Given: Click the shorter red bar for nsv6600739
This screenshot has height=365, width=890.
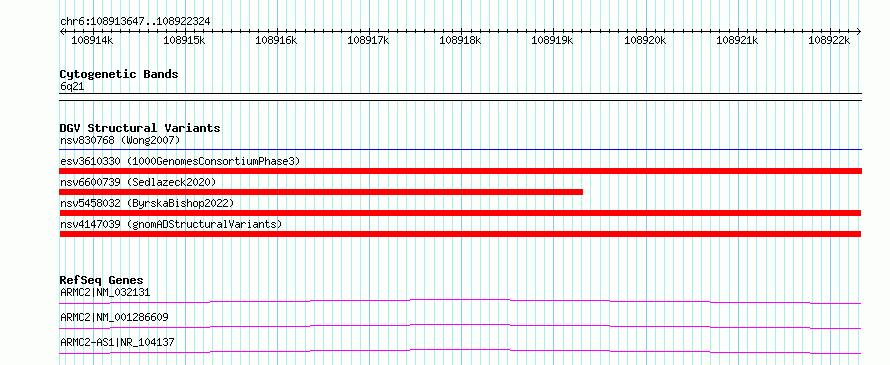Looking at the screenshot, I should (321, 192).
